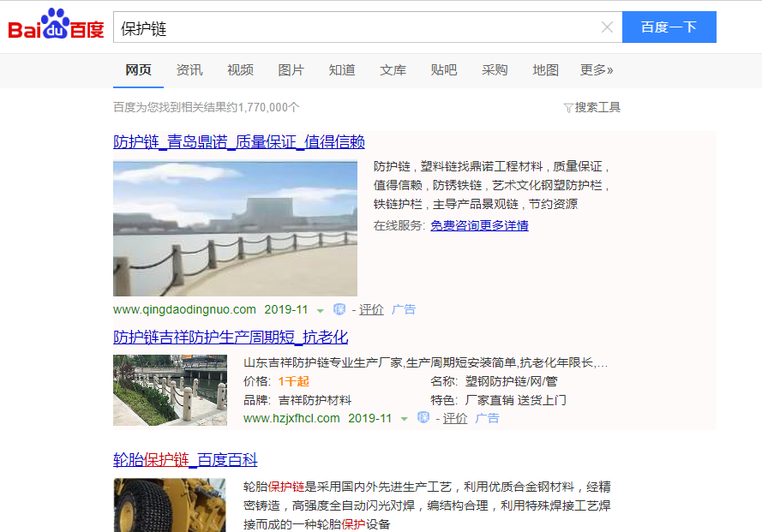Switch to the 文库 tab

[x=393, y=70]
